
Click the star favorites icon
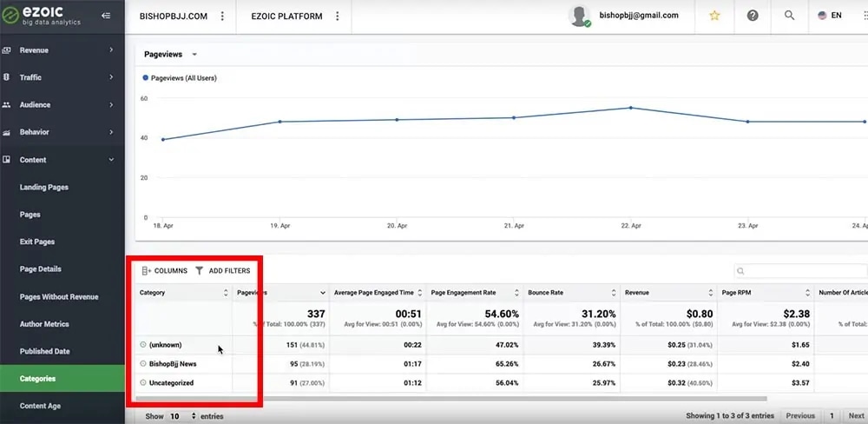(714, 16)
